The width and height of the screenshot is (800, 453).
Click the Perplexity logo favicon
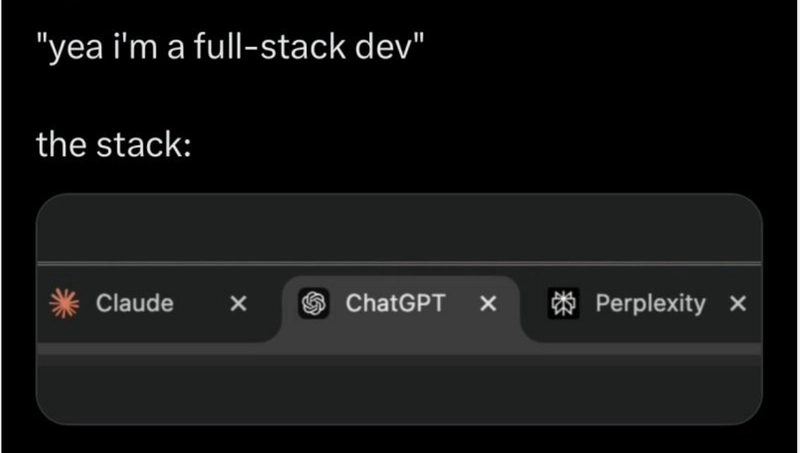(563, 304)
